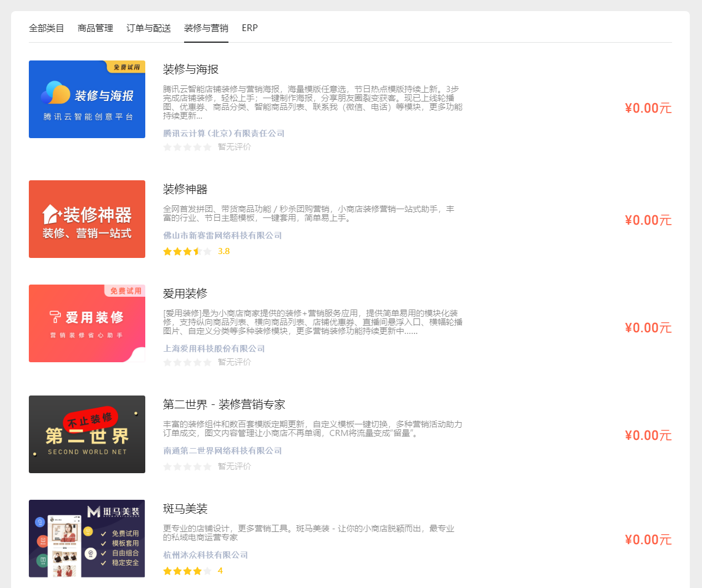
Task: Click the empty stars of 爱用装修
Action: tap(187, 362)
